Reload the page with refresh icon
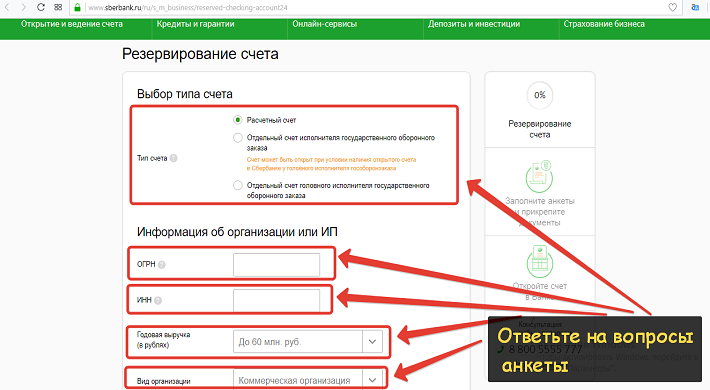 pos(41,7)
